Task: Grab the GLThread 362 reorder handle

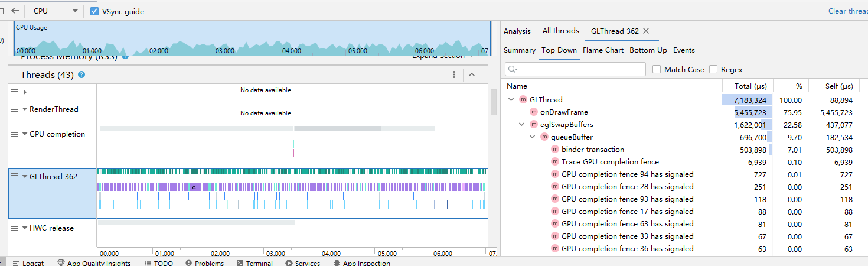Action: click(14, 176)
